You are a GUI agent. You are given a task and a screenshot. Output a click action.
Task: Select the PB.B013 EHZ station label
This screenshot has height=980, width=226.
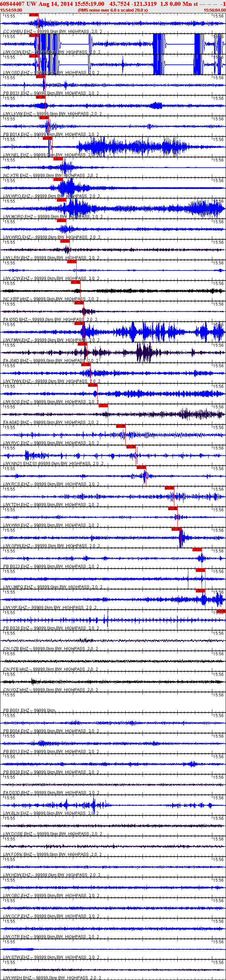51,751
